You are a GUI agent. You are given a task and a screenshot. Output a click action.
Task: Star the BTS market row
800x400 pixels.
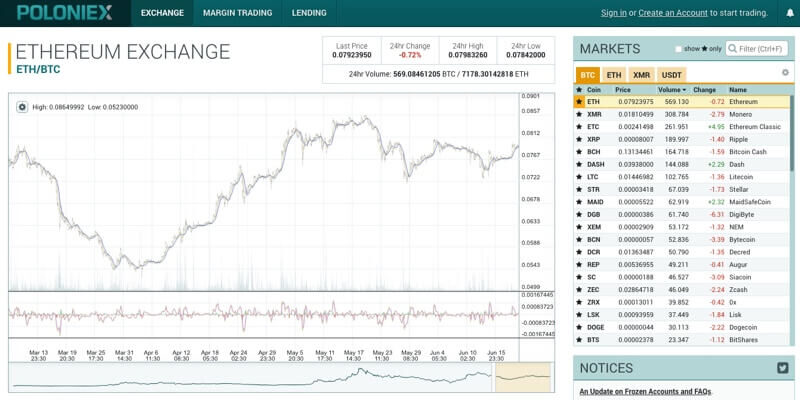[x=579, y=340]
